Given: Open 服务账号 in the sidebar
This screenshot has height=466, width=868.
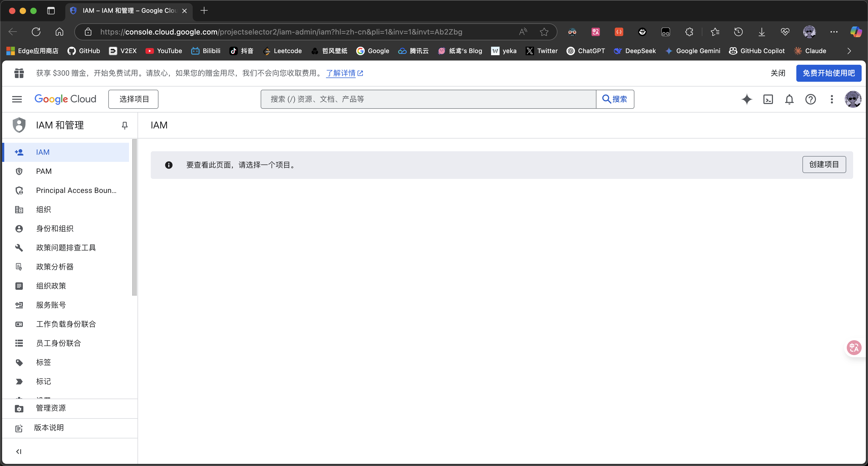Looking at the screenshot, I should coord(51,305).
